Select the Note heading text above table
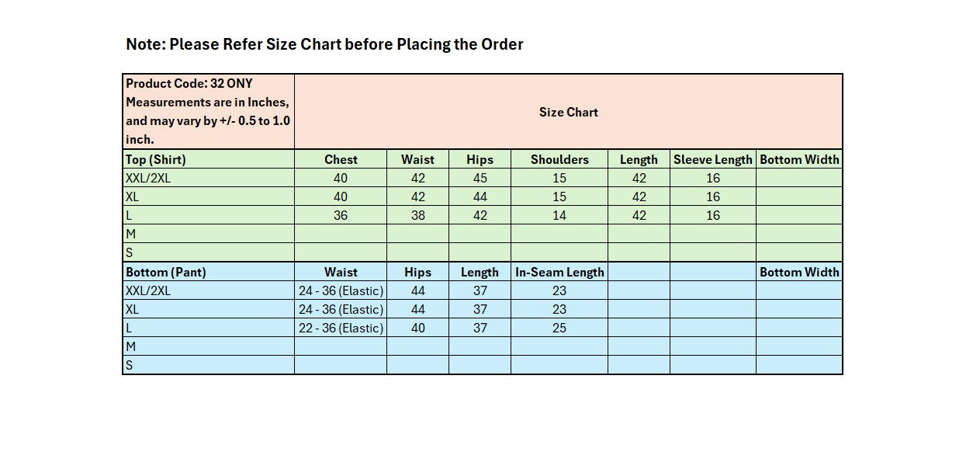Screen dimensions: 980x452 click(x=324, y=44)
